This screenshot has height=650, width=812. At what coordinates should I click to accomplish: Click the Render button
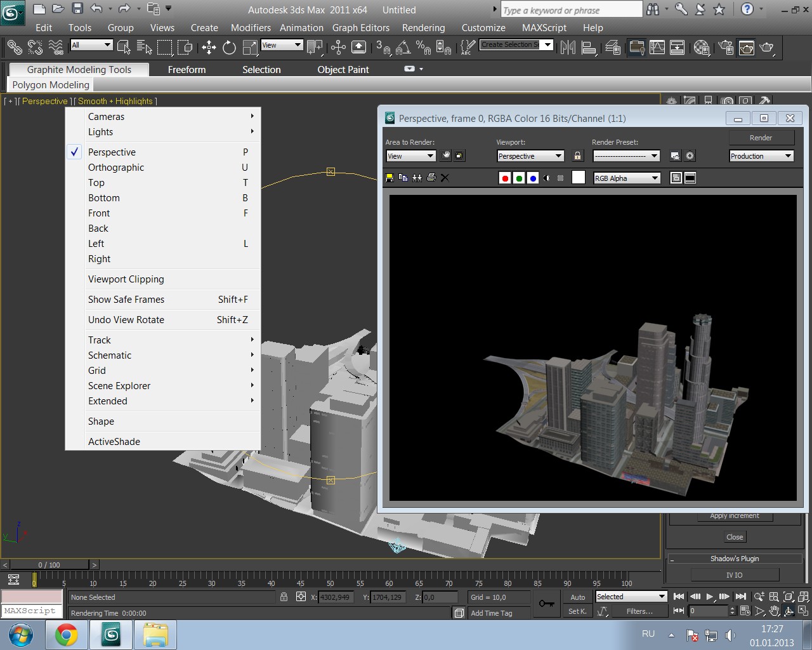(761, 138)
